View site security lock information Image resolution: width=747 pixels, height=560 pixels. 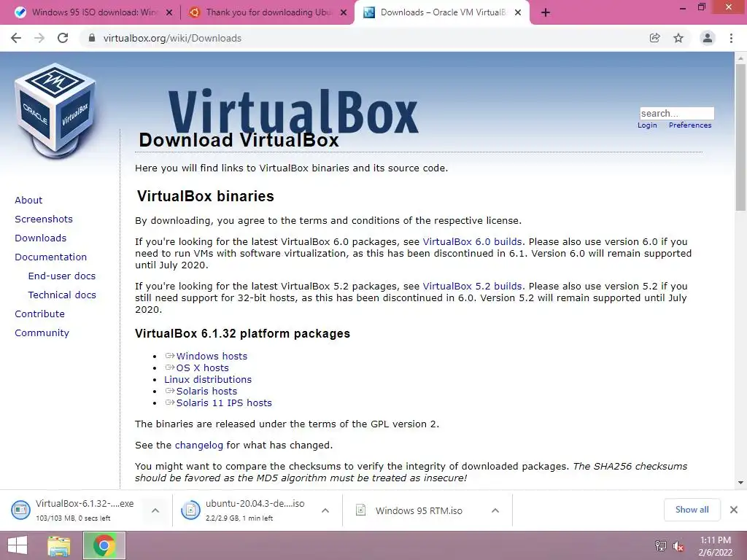tap(91, 38)
